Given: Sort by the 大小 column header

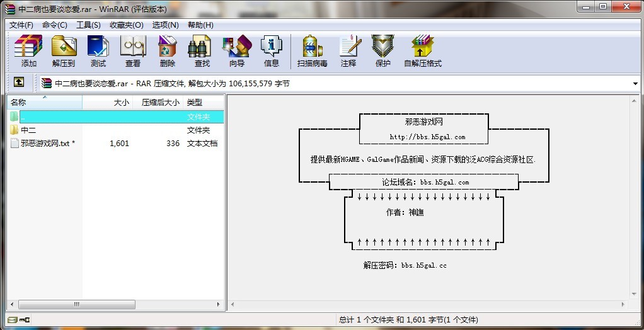Looking at the screenshot, I should (x=108, y=102).
